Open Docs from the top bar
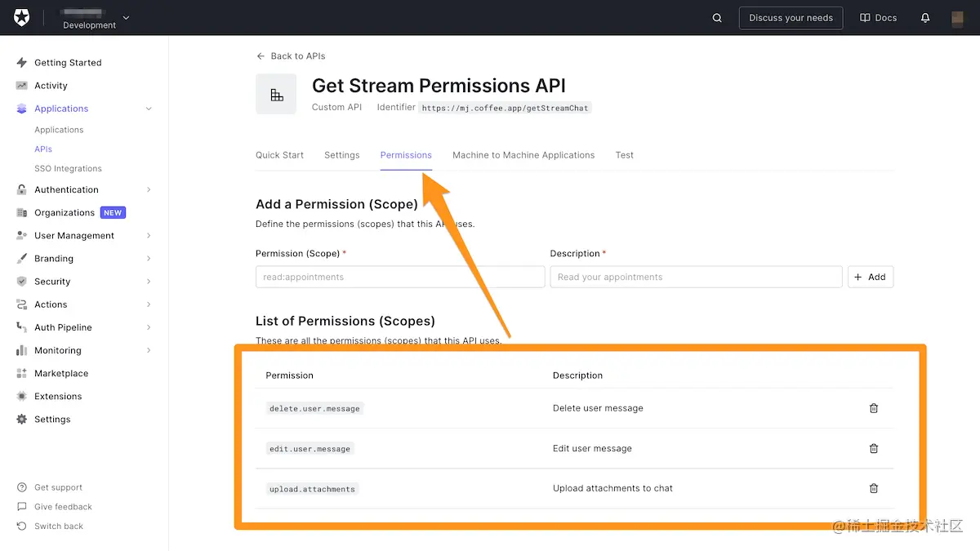 878,17
